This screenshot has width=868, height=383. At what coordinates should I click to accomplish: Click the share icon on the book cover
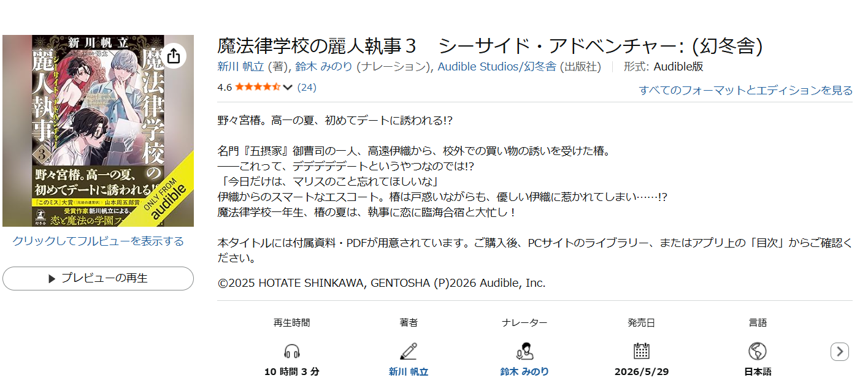click(x=174, y=56)
